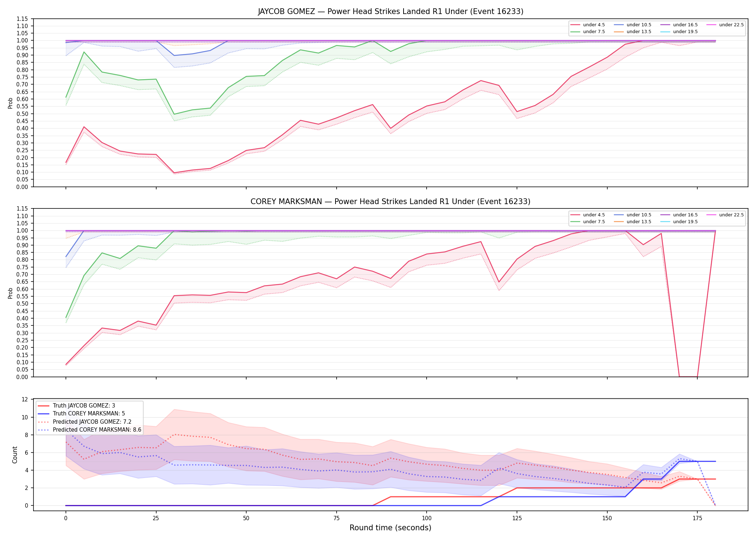756x540 pixels.
Task: Click the 1.00 tick on Gomez chart y-axis
Action: 22,41
